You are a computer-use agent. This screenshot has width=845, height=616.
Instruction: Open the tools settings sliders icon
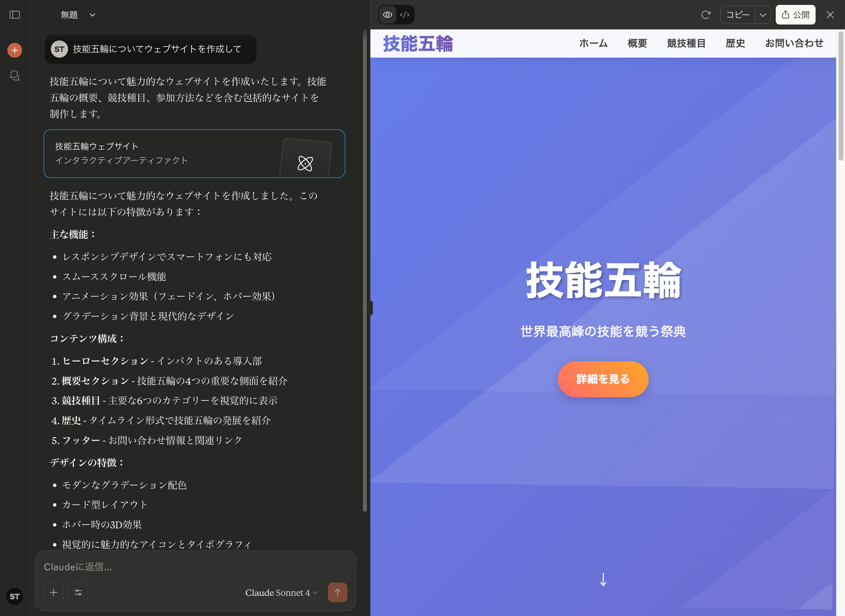(78, 592)
